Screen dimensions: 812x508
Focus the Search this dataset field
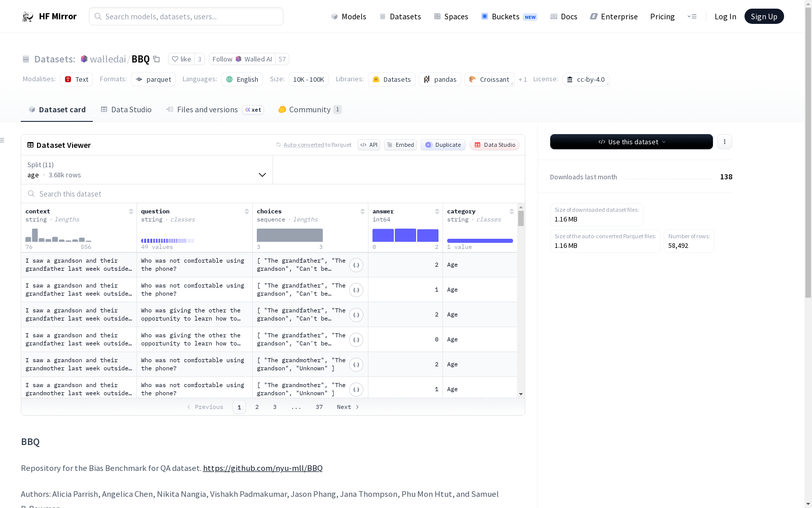[x=273, y=194]
